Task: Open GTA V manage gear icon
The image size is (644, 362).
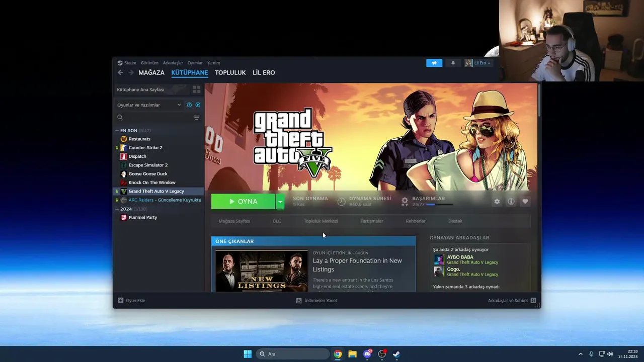Action: [497, 201]
